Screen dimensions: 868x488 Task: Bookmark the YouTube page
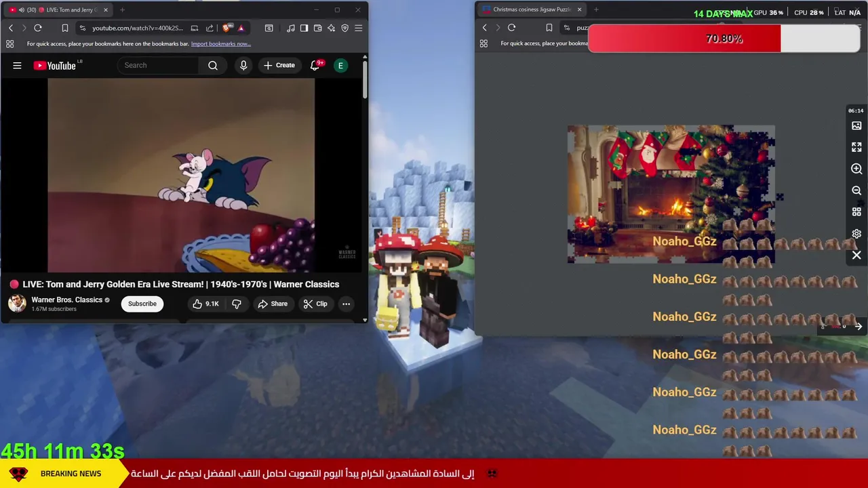pyautogui.click(x=65, y=28)
